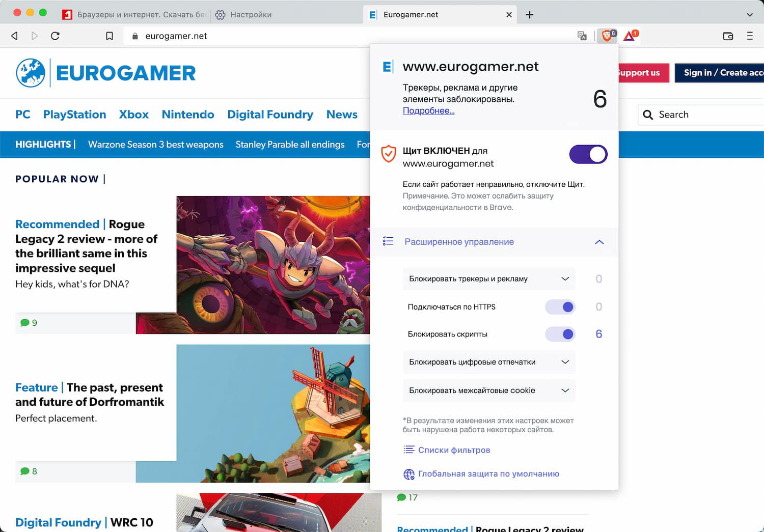764x532 pixels.
Task: Click the padlock site security icon
Action: (135, 36)
